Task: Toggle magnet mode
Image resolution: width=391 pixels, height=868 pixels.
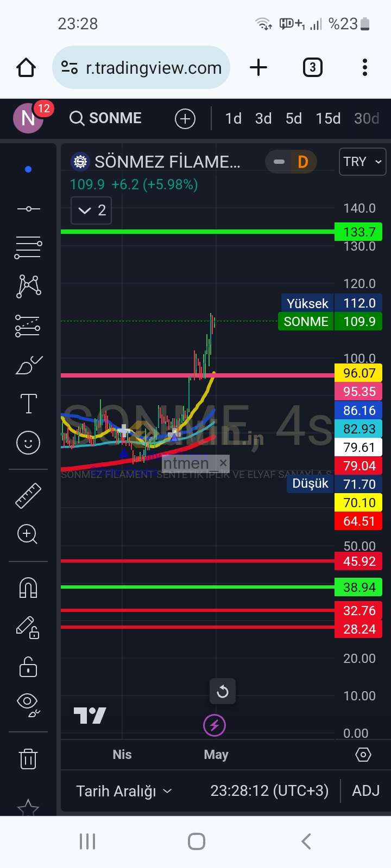Action: 28,588
